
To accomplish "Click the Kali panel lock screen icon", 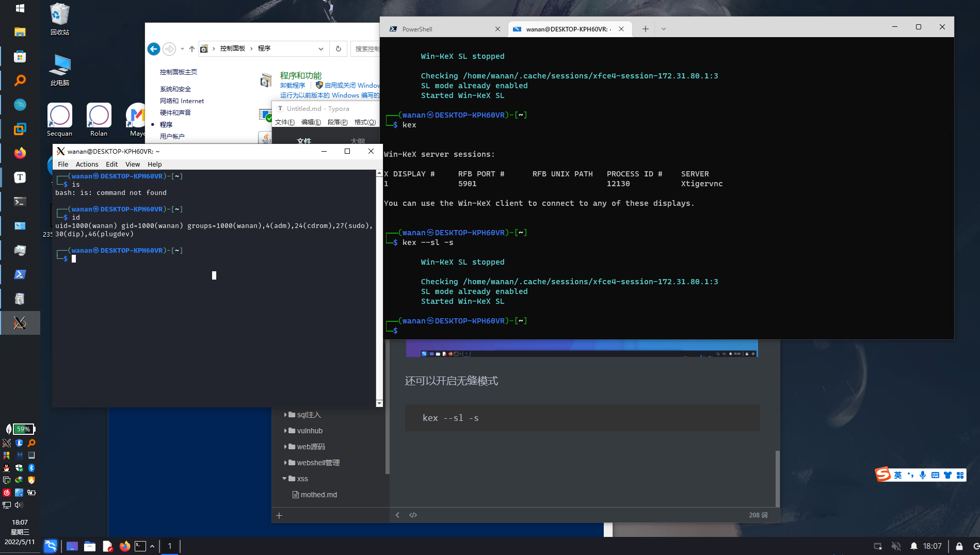I will [959, 546].
